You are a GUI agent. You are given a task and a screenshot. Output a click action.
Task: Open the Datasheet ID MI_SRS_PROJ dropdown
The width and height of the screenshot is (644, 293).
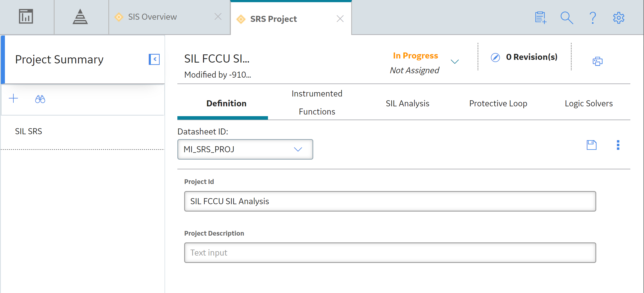[245, 149]
